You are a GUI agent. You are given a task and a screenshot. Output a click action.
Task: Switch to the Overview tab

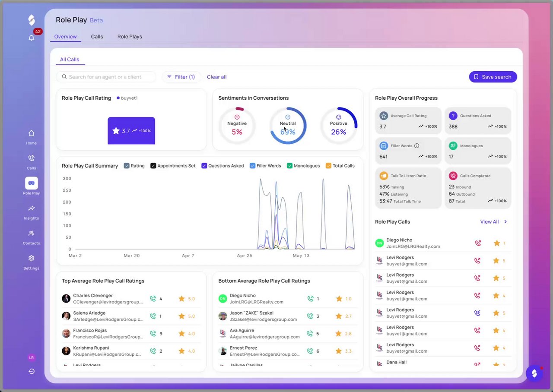[x=66, y=37]
